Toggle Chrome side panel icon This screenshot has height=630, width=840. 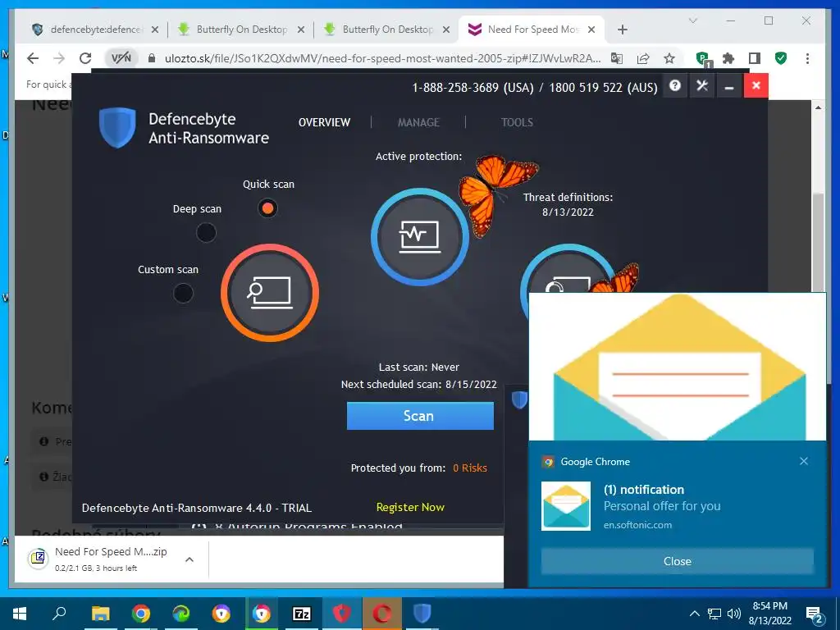(x=755, y=58)
